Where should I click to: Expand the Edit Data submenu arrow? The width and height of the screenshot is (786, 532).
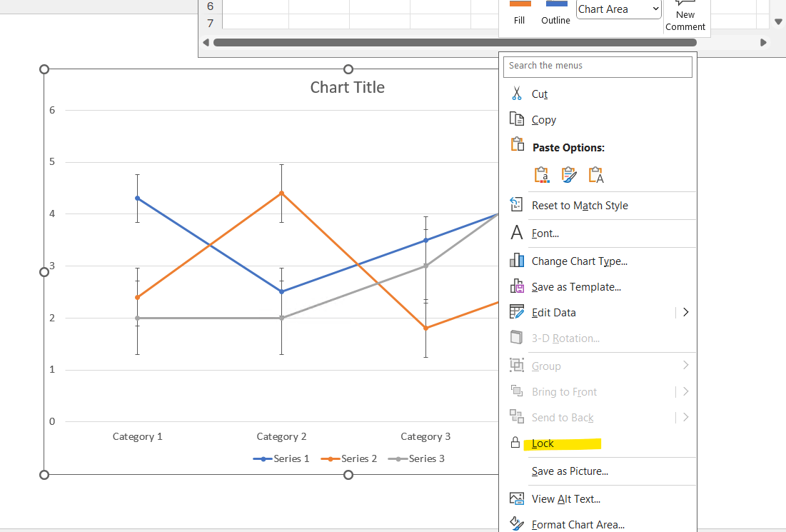click(x=685, y=312)
